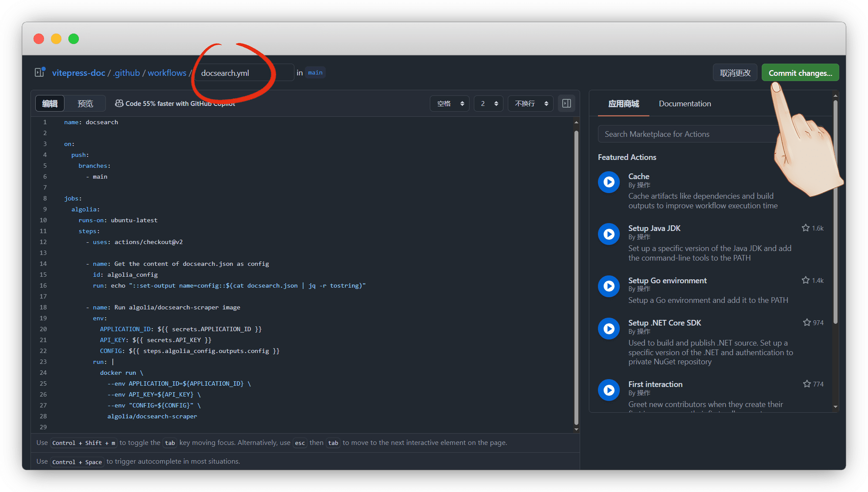This screenshot has width=868, height=492.
Task: Switch to the Documentation tab
Action: 685,104
